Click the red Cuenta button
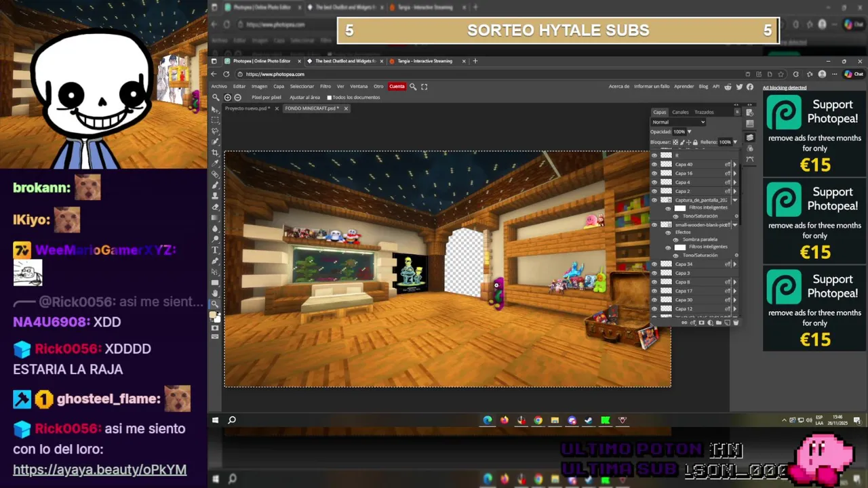Screen dimensions: 868x488 pos(397,86)
